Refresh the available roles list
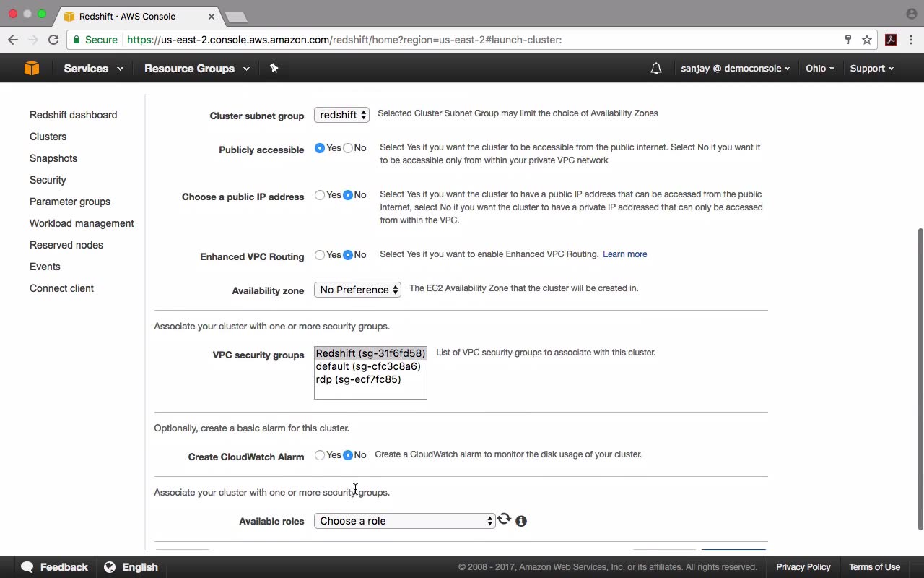Viewport: 924px width, 578px height. click(x=504, y=519)
